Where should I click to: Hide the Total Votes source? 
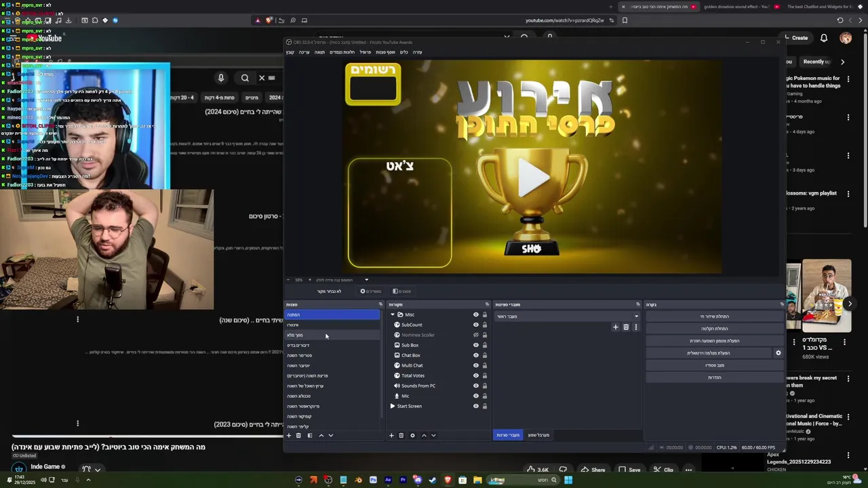(x=475, y=375)
